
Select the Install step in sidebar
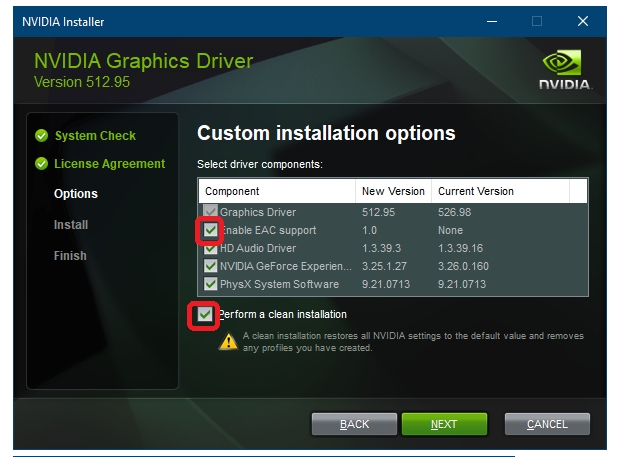(x=71, y=225)
